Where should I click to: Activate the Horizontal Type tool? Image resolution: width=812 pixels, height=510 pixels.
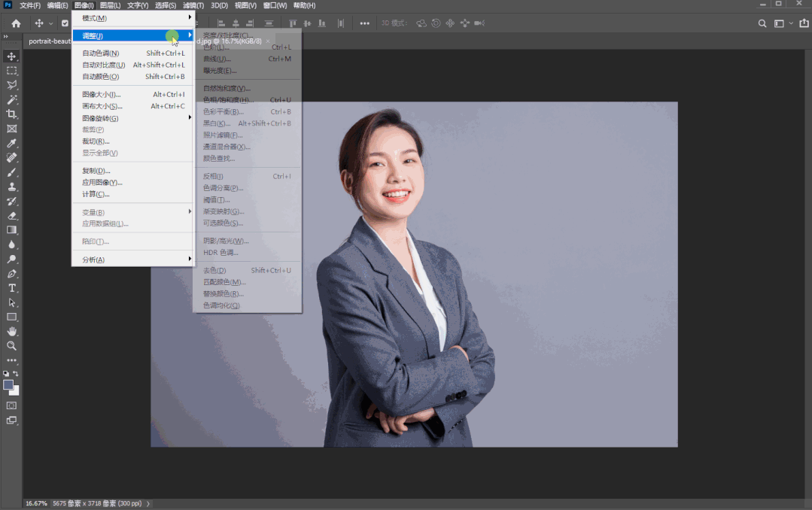[x=11, y=288]
